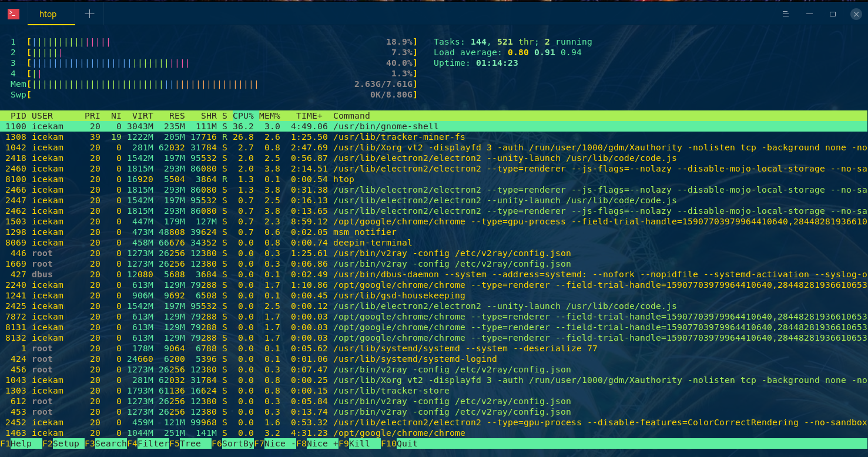Filter processes using F4Filter
Screen dimensions: 868x457
pos(147,443)
